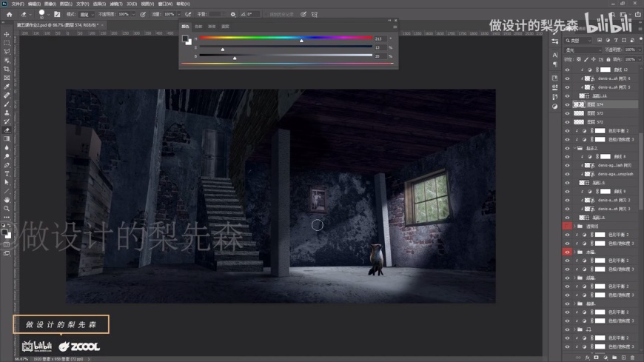The width and height of the screenshot is (644, 362).
Task: Select the Eyedropper tool
Action: (7, 87)
